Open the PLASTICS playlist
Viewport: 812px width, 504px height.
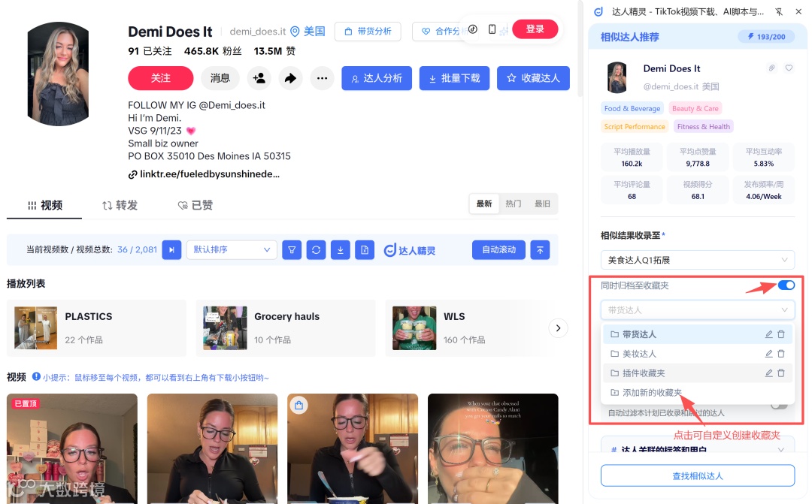point(96,328)
